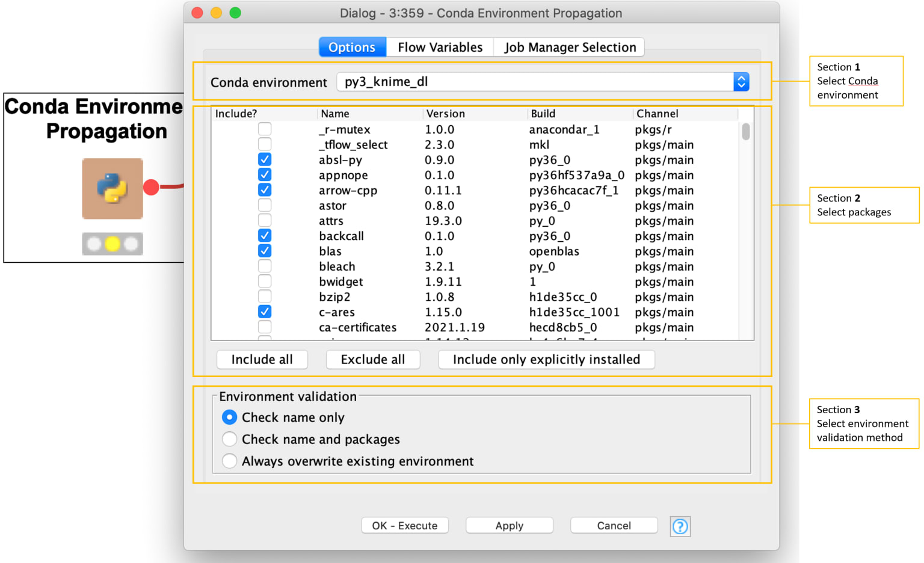Click the version 19.3.0 cell
This screenshot has width=924, height=563.
pos(443,221)
